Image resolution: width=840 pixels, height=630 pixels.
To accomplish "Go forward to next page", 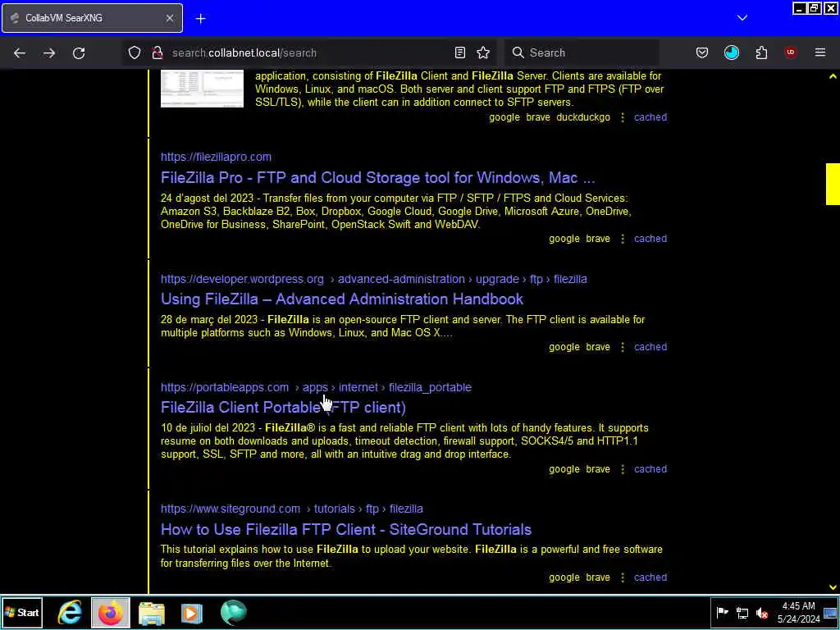I will pos(48,52).
